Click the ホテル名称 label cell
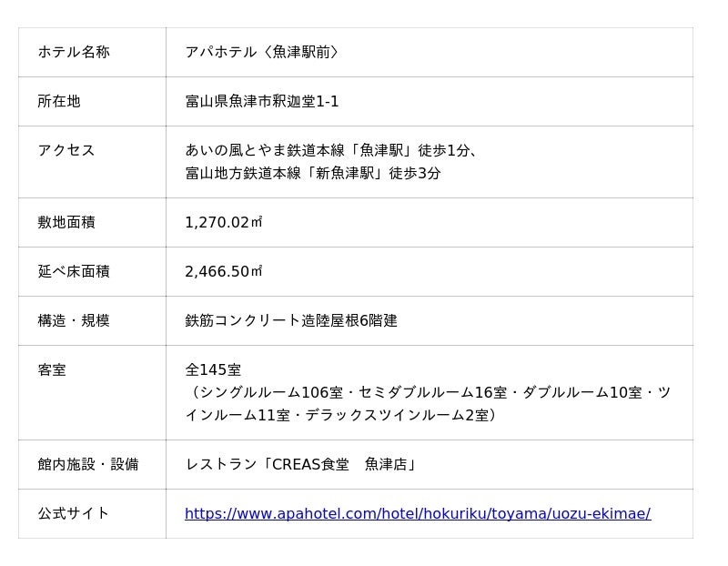Image resolution: width=728 pixels, height=566 pixels. [74, 52]
